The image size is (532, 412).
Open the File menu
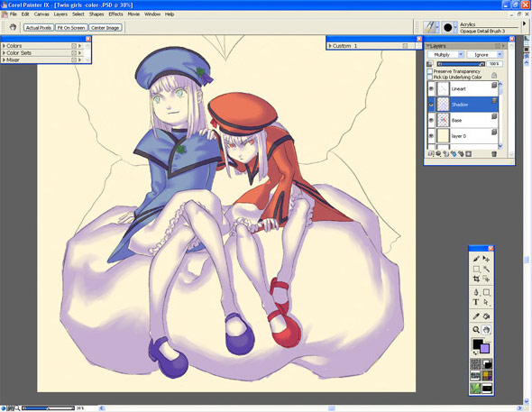[x=14, y=14]
